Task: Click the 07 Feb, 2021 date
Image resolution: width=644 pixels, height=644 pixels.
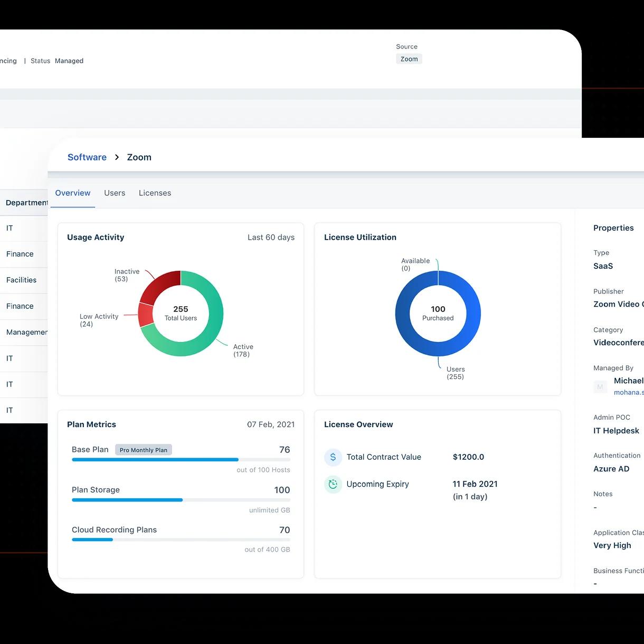Action: tap(271, 424)
